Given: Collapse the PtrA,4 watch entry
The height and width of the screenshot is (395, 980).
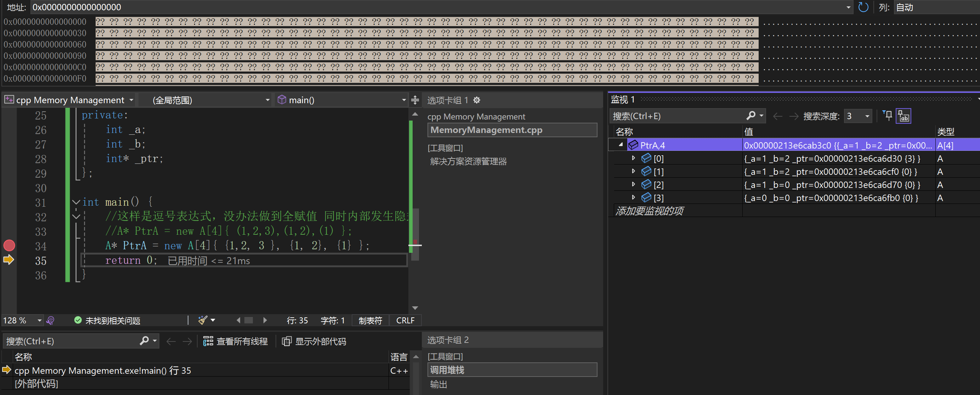Looking at the screenshot, I should [621, 145].
